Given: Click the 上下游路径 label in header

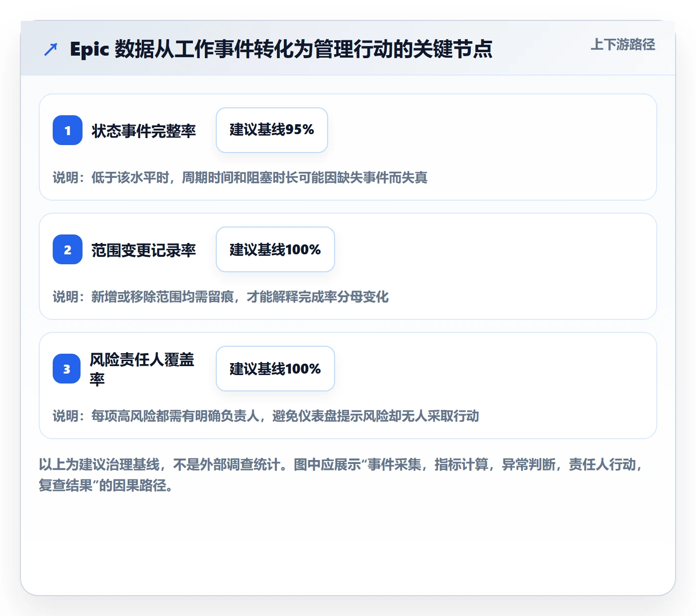Looking at the screenshot, I should coord(623,45).
